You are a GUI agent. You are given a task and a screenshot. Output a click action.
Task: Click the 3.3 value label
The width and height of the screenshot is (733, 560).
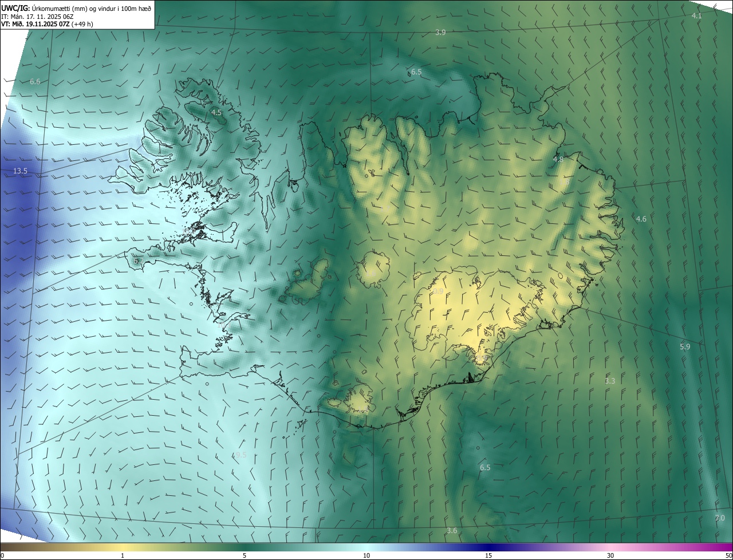pyautogui.click(x=610, y=381)
